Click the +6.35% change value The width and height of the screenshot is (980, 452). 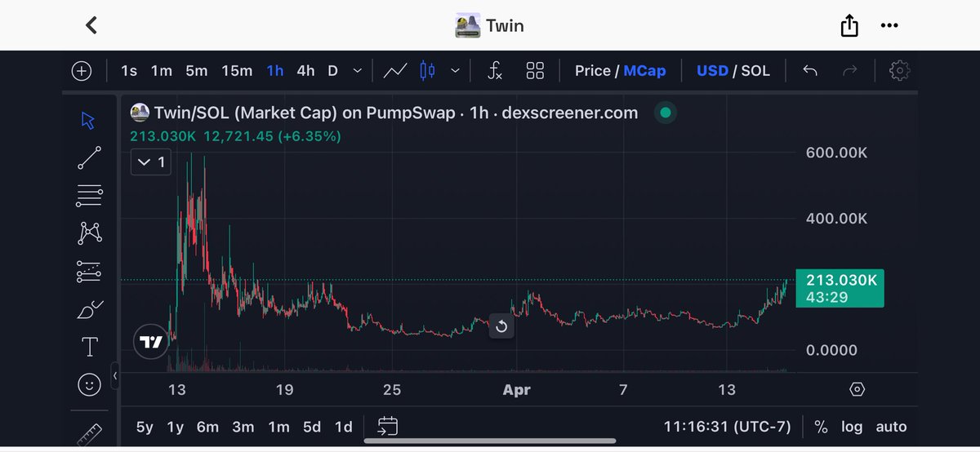point(309,136)
